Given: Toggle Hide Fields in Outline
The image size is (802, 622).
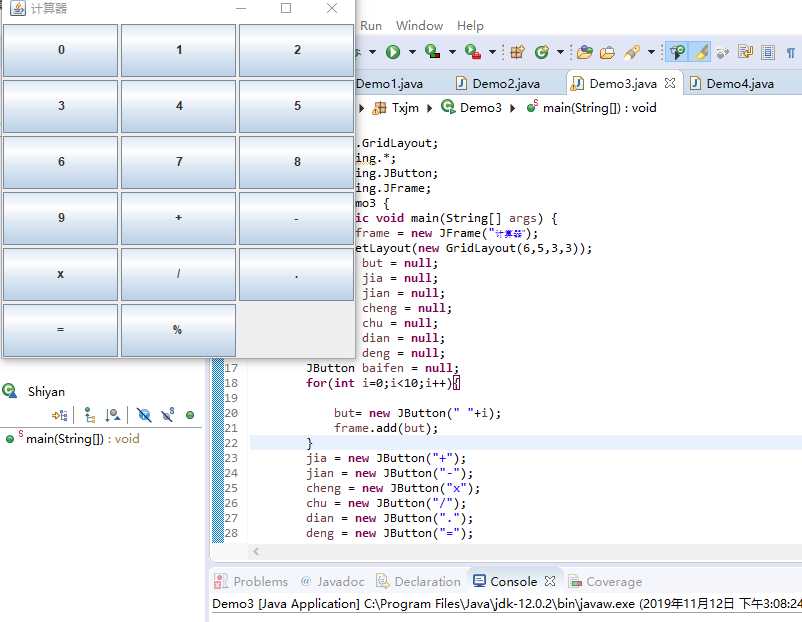Looking at the screenshot, I should point(144,415).
